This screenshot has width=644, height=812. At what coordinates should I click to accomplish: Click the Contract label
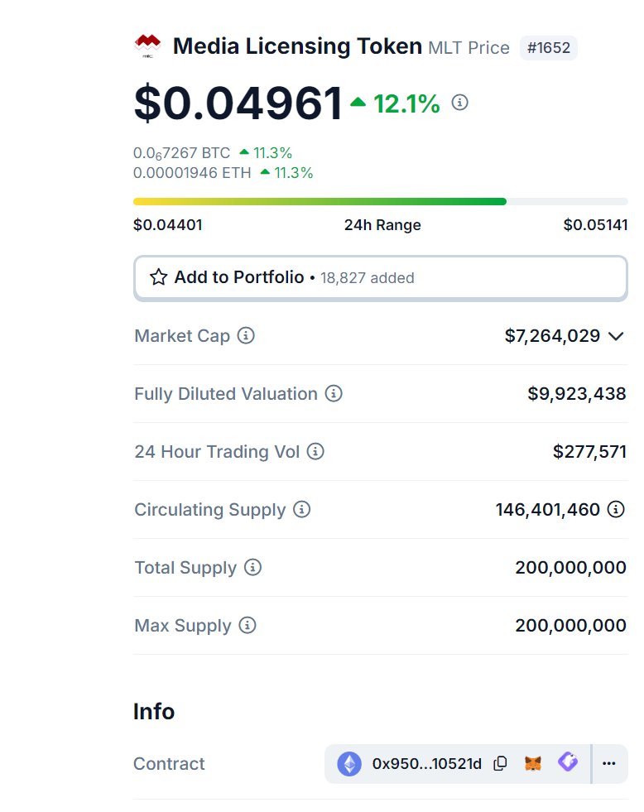coord(169,764)
